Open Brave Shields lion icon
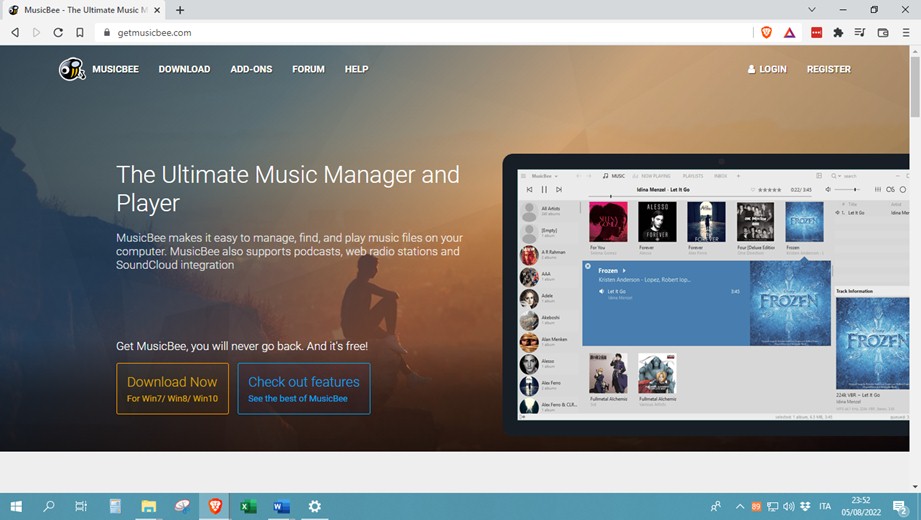Screen dimensions: 921x520 click(767, 32)
